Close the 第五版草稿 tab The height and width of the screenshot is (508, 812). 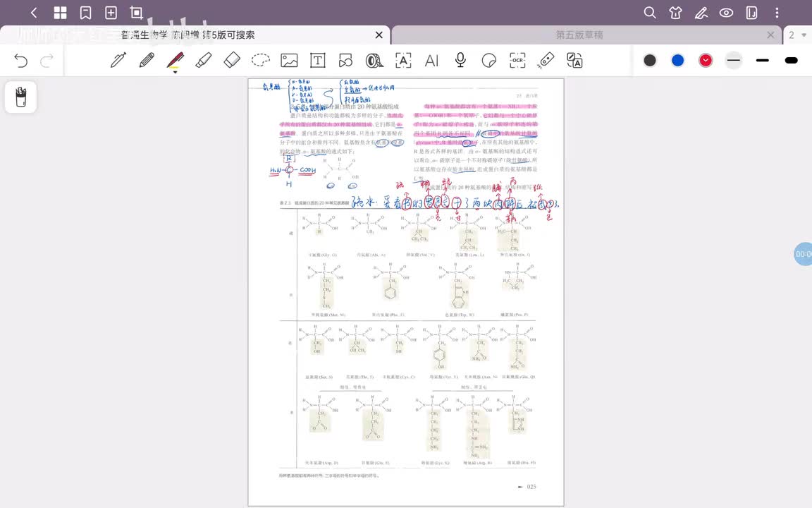[x=770, y=35]
